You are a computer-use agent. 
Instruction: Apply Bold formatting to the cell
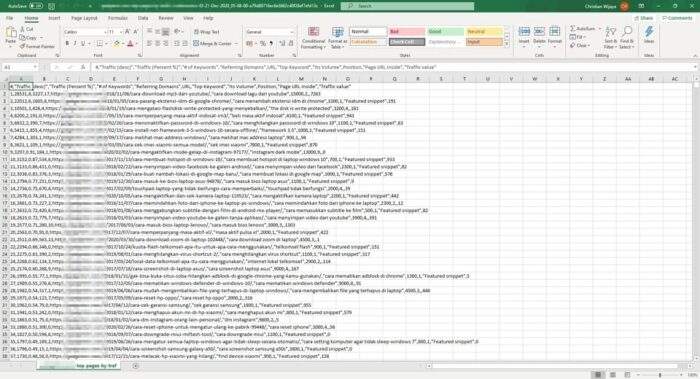[x=67, y=44]
